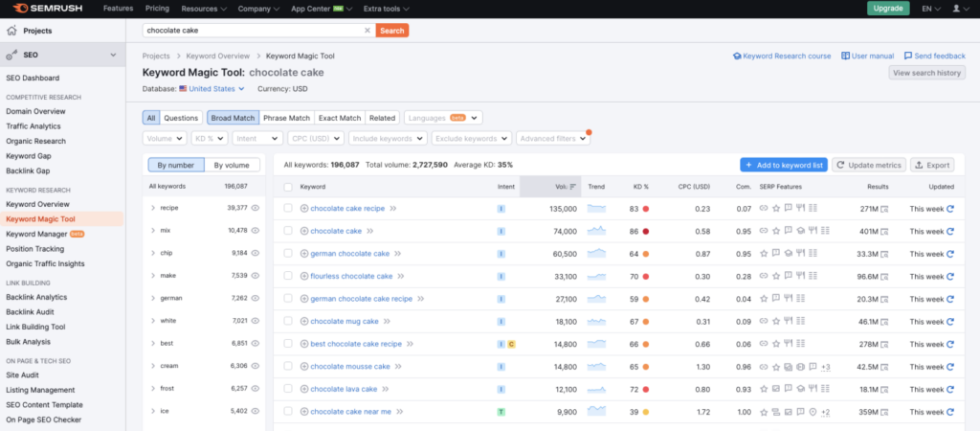
Task: Click the chocolate cake search input field
Action: pos(253,30)
